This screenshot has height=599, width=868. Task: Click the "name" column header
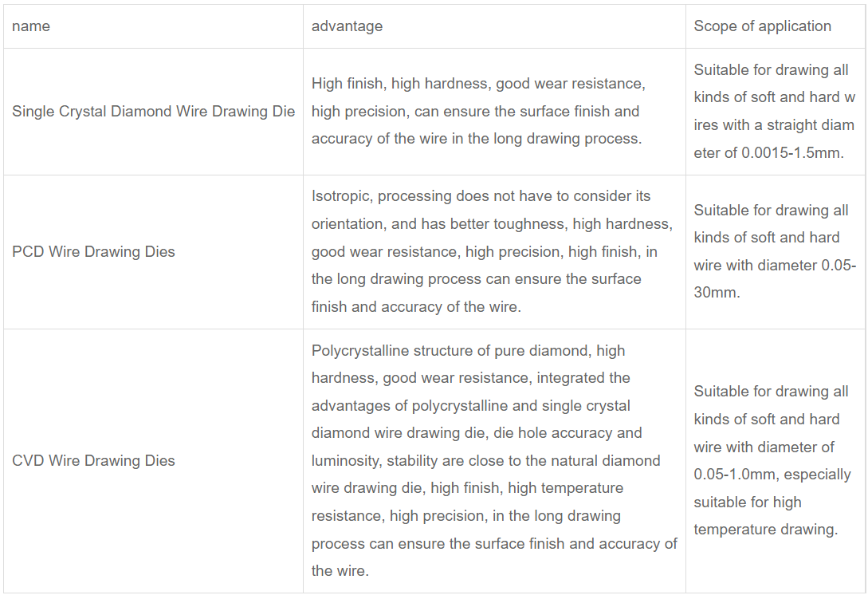pyautogui.click(x=31, y=26)
